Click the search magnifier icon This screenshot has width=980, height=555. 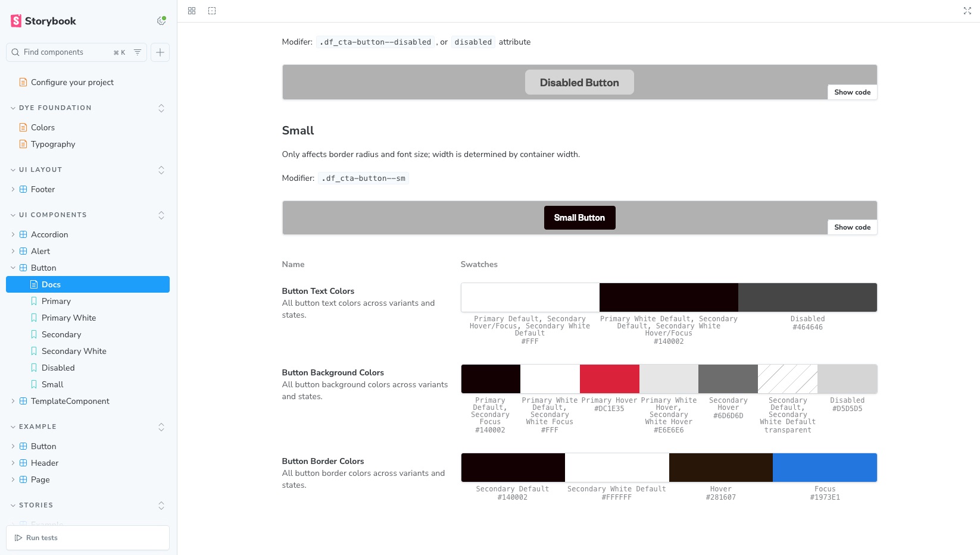(15, 52)
